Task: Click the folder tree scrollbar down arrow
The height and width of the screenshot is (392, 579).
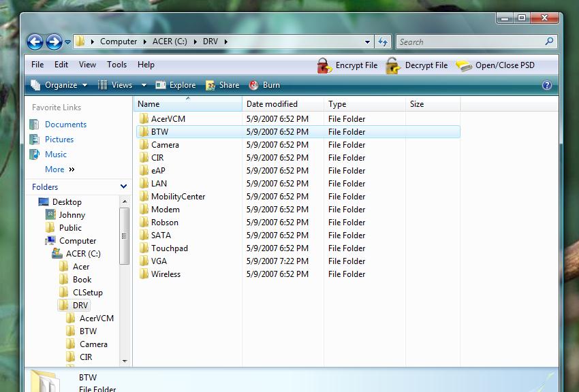Action: click(x=125, y=361)
